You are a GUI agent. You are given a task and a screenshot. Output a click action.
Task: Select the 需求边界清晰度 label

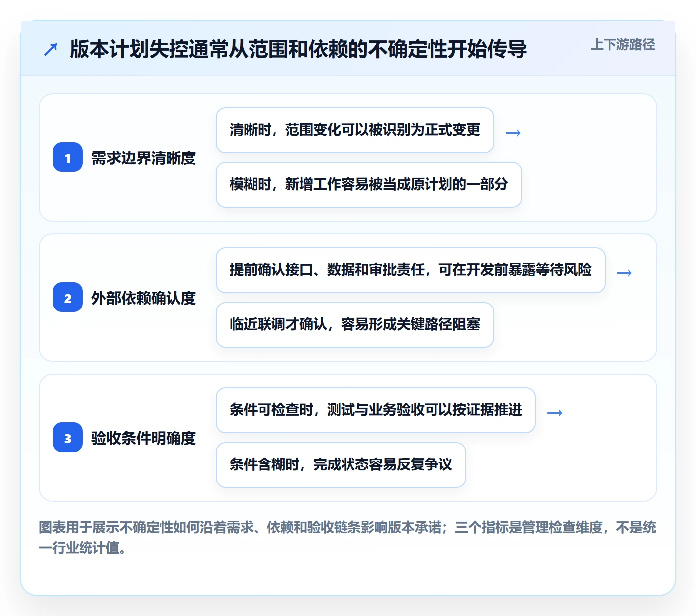tap(144, 158)
